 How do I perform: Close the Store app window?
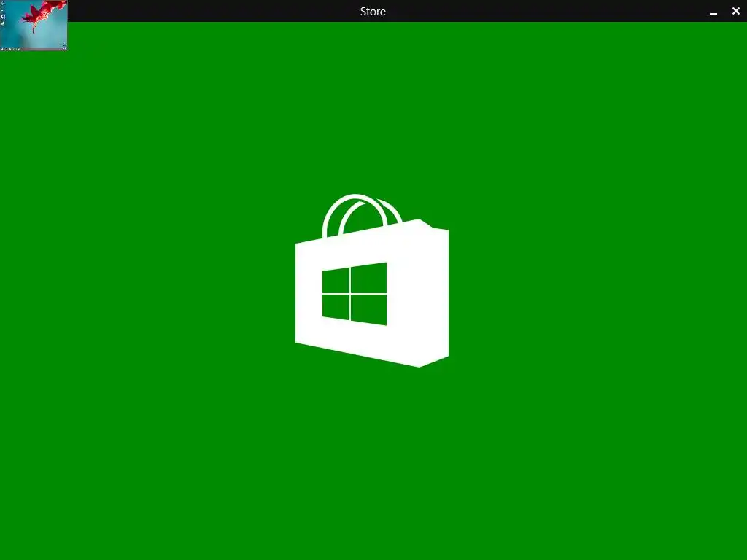coord(735,11)
